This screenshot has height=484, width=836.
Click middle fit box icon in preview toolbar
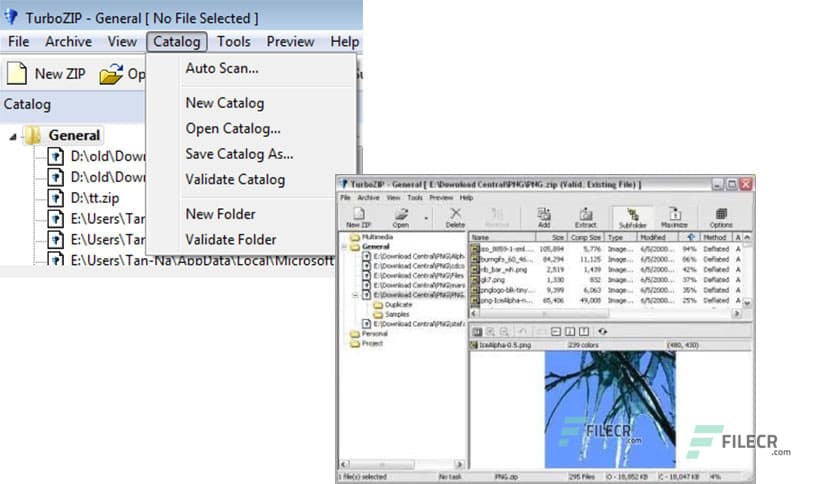click(570, 332)
